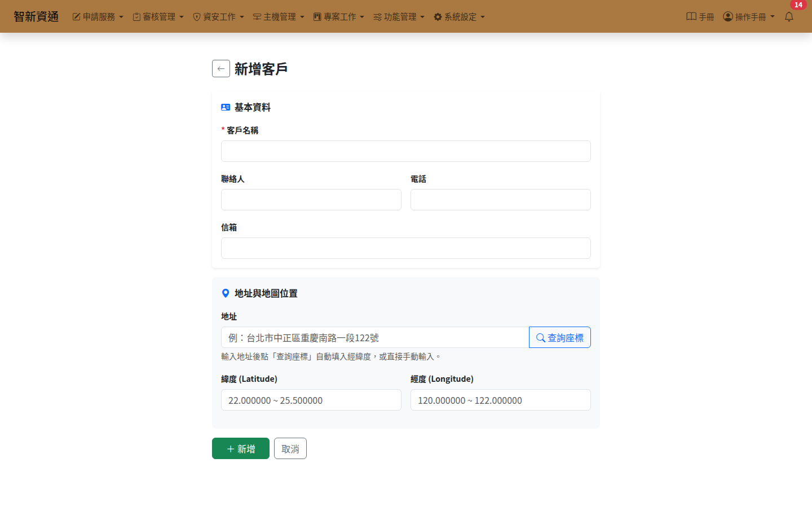Click the user avatar icon beside 操作手冊
812x520 pixels.
point(728,16)
